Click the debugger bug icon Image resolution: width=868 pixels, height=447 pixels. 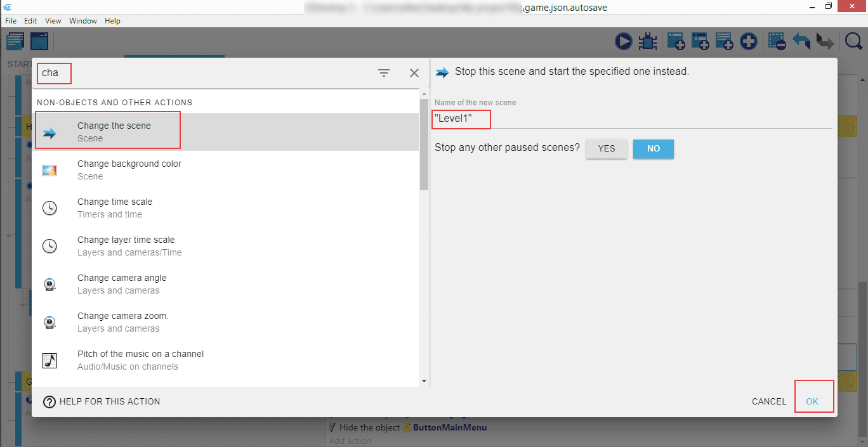(x=647, y=42)
